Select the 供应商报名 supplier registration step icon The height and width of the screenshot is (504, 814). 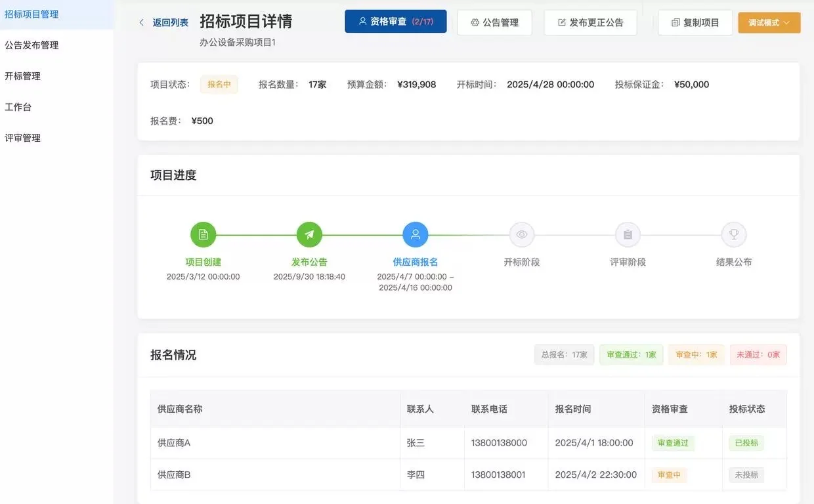[x=416, y=234]
